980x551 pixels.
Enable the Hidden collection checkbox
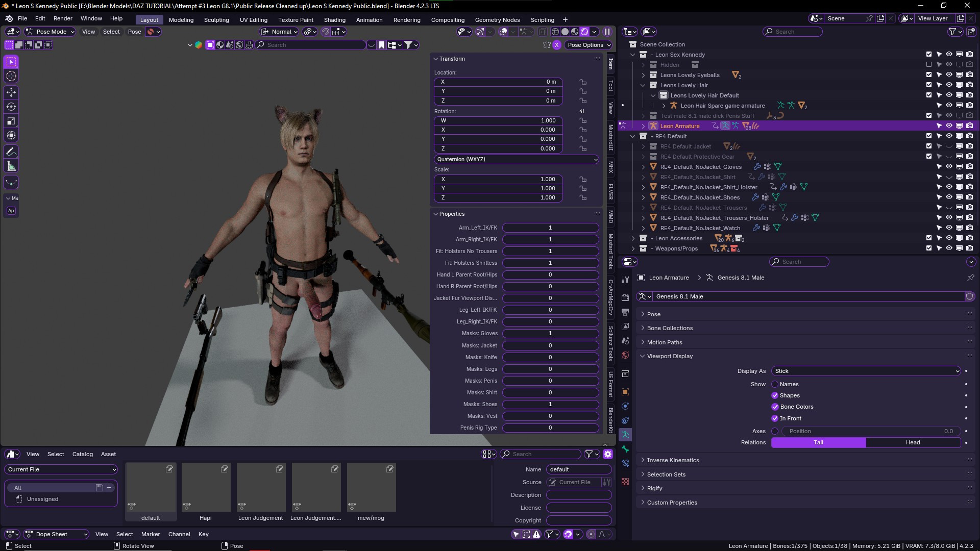929,64
